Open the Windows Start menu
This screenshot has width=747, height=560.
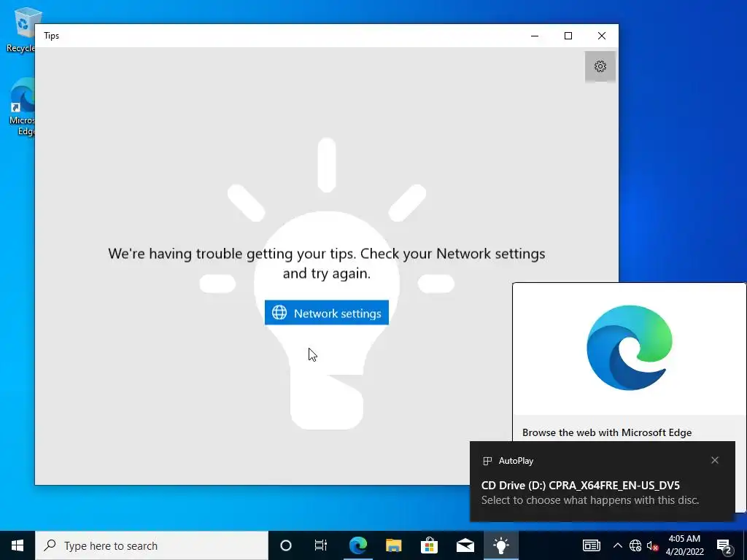coord(18,545)
